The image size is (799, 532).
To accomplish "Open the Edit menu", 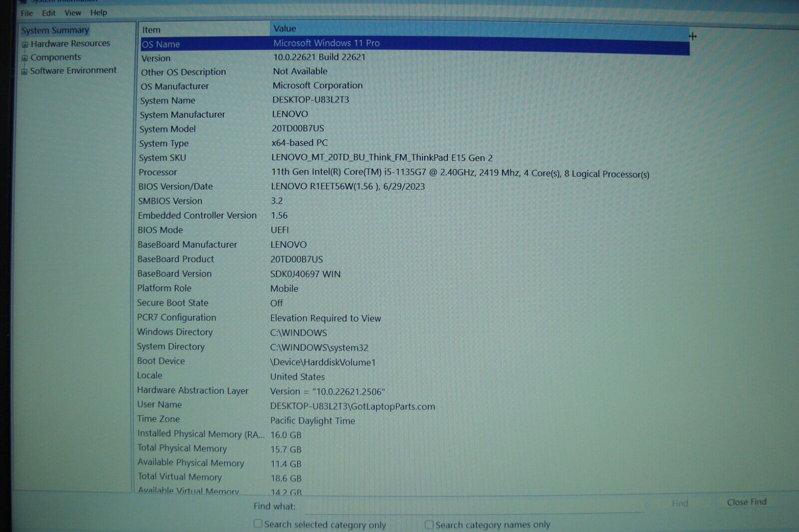I will pos(48,13).
